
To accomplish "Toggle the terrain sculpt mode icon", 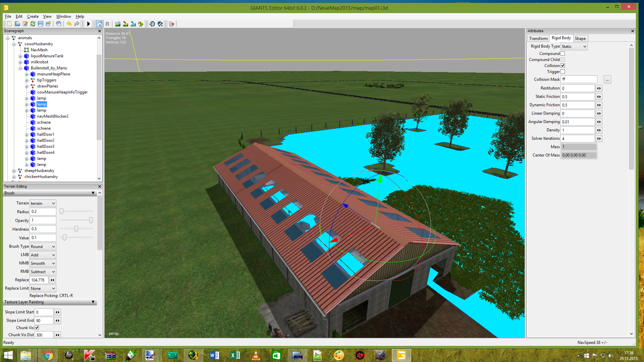I will pos(118,24).
